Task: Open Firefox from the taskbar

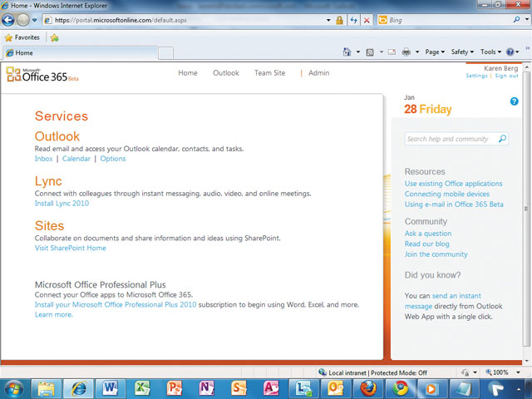Action: pyautogui.click(x=368, y=387)
